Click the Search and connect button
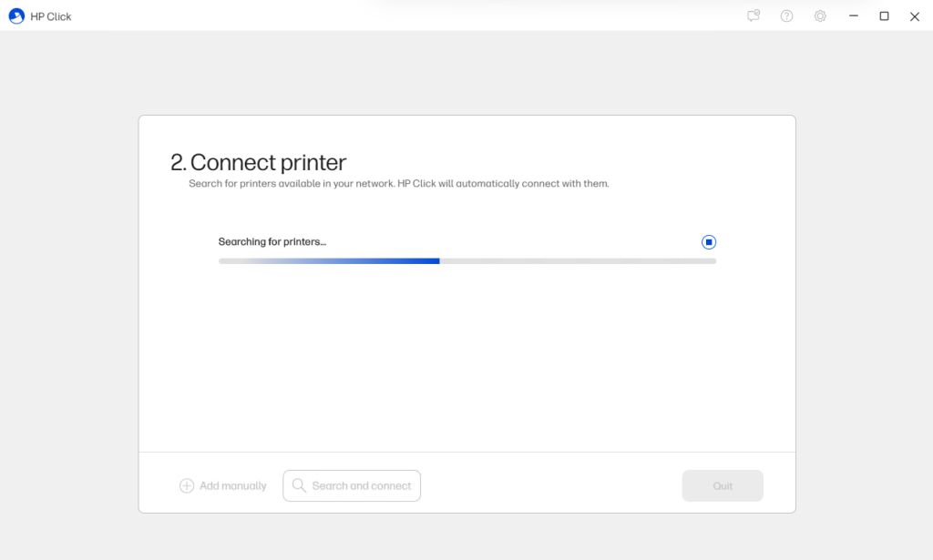The height and width of the screenshot is (560, 933). point(352,485)
